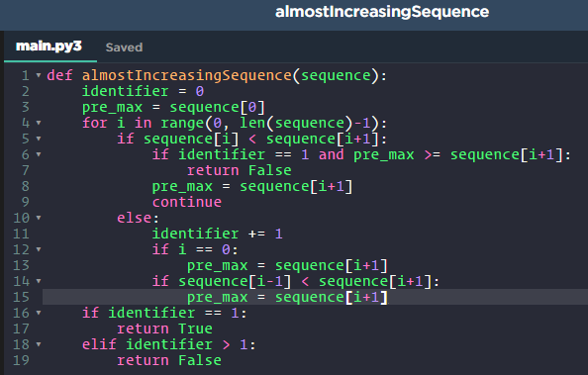Click 'return True' on line 17
This screenshot has height=375, width=588.
click(164, 328)
